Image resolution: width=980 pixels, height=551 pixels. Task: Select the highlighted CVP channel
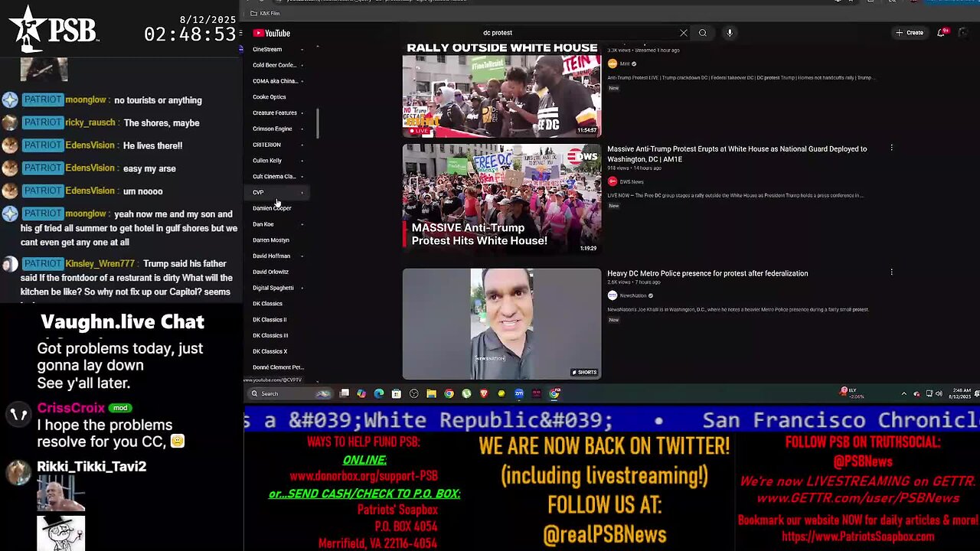coord(278,192)
